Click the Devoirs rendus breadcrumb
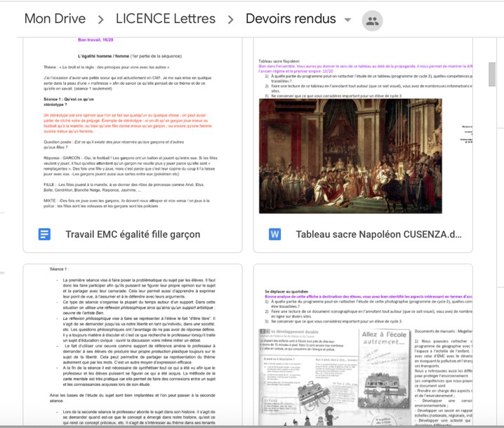Viewport: 504px width, 428px height. [291, 19]
